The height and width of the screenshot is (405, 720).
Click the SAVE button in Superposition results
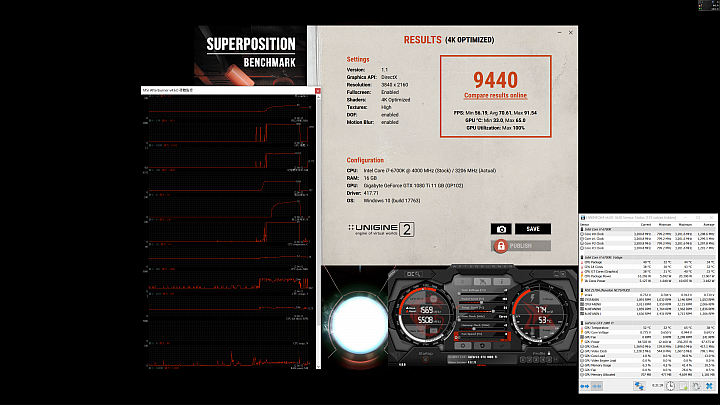(533, 229)
